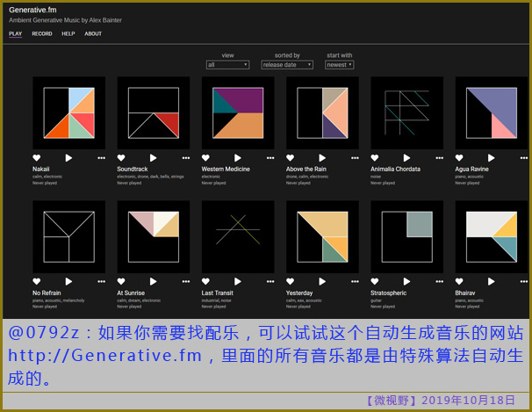The height and width of the screenshot is (412, 532).
Task: Switch to the RECORD tab
Action: [x=42, y=33]
